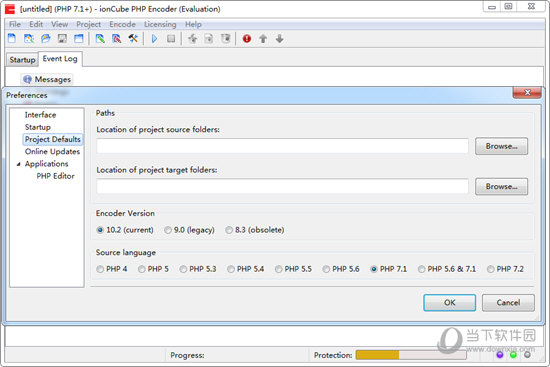
Task: Choose PHP 5 source language
Action: [153, 269]
